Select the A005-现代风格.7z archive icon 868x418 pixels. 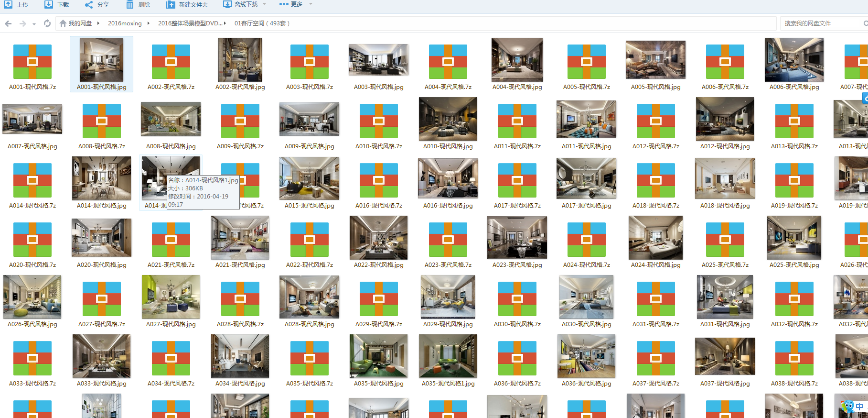coord(587,62)
